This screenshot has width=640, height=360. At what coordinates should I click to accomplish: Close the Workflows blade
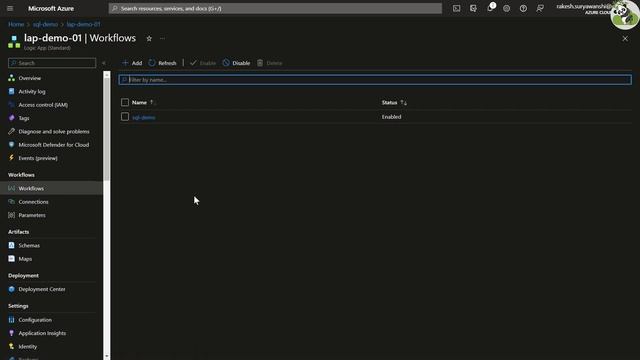point(625,38)
